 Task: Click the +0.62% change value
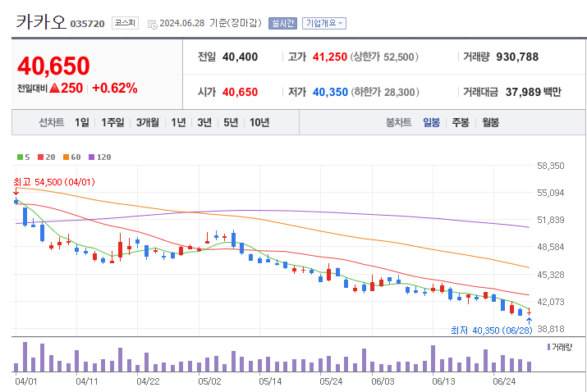coord(115,88)
